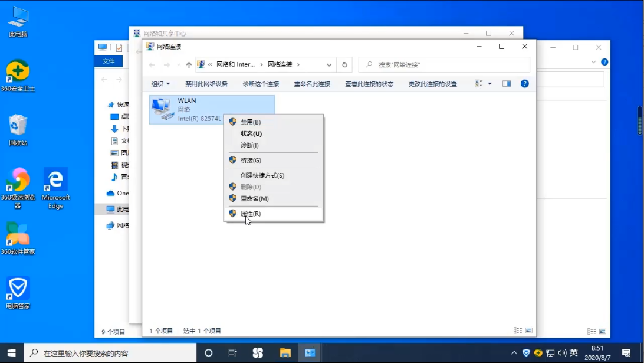Toggle the preview pane icon

pyautogui.click(x=506, y=84)
